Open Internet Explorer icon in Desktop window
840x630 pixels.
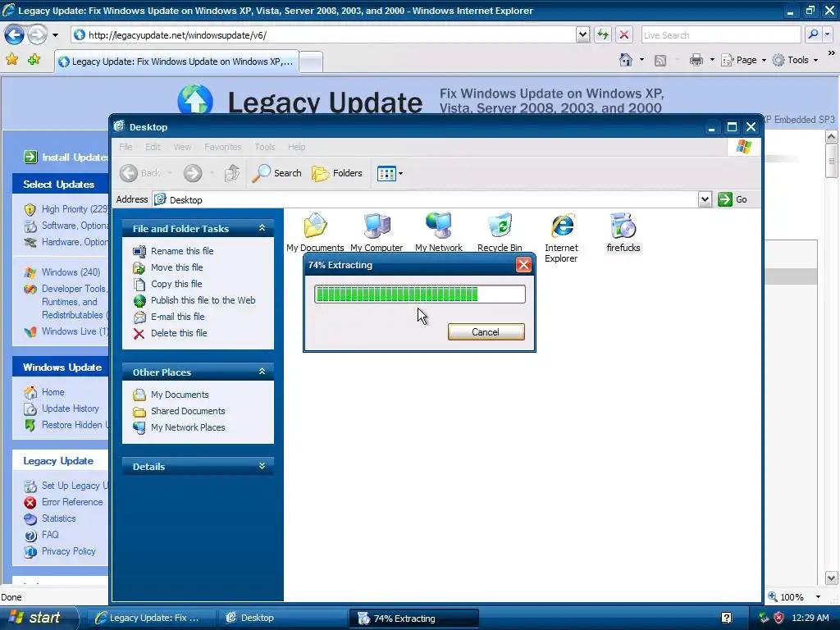[561, 237]
